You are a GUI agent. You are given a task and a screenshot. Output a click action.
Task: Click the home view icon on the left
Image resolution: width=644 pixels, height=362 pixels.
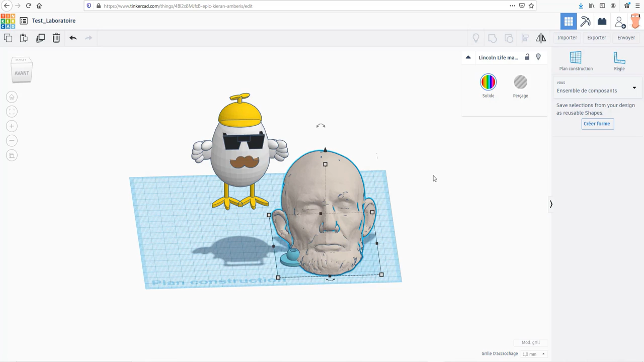pos(11,97)
